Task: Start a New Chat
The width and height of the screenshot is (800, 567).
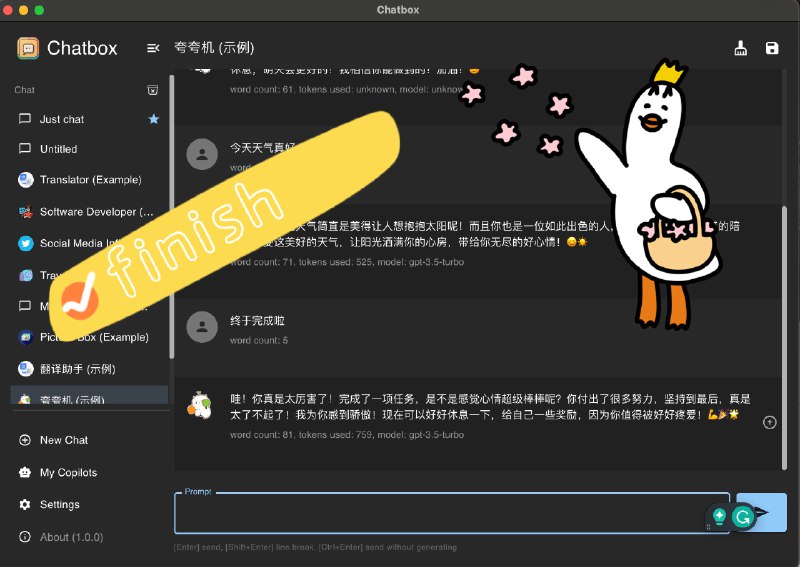Action: pos(89,440)
